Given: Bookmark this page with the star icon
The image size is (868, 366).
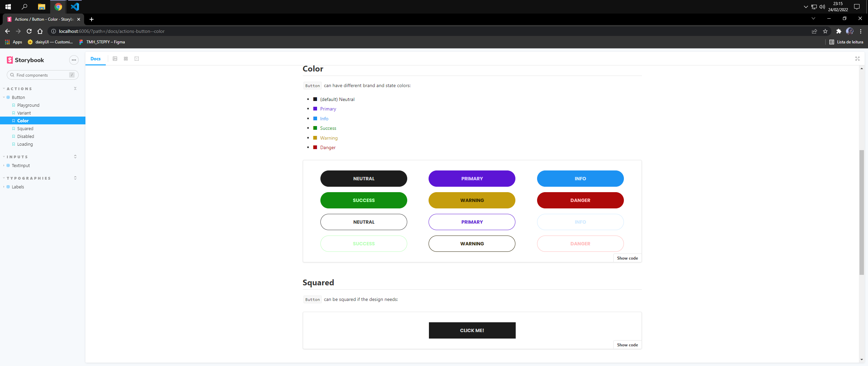Looking at the screenshot, I should 825,31.
